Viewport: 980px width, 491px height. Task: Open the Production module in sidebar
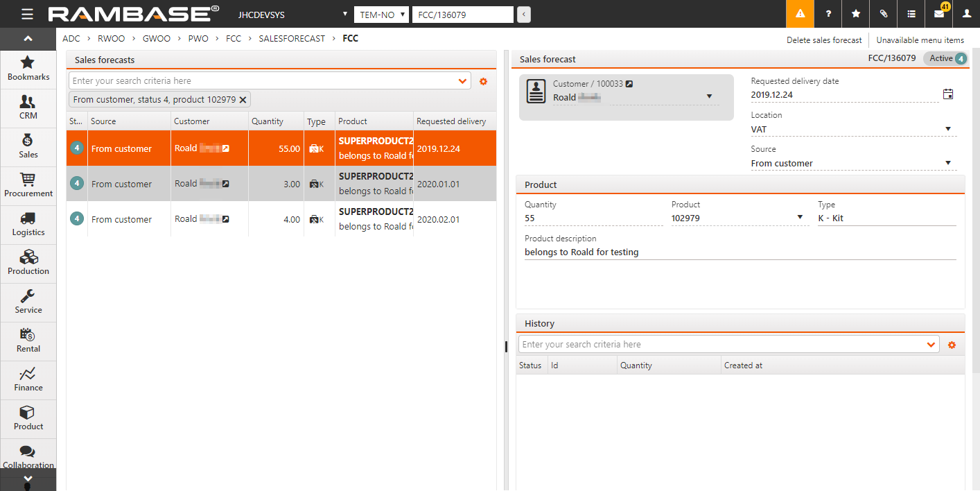(28, 262)
